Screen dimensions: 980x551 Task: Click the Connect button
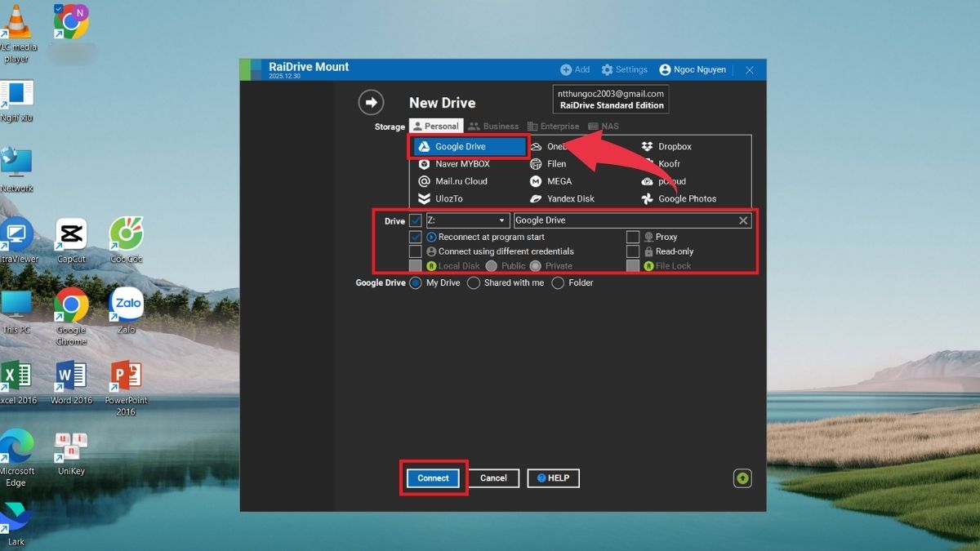click(434, 478)
